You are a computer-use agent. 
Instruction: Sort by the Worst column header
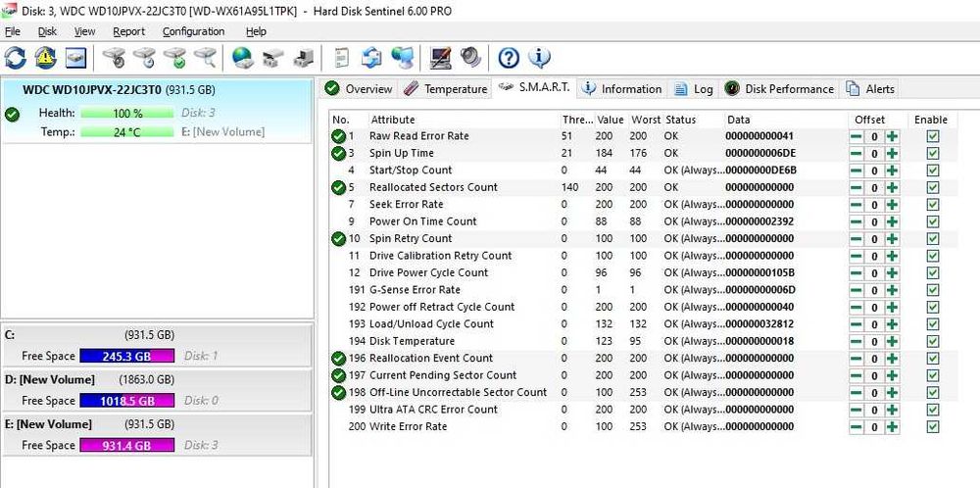click(646, 120)
